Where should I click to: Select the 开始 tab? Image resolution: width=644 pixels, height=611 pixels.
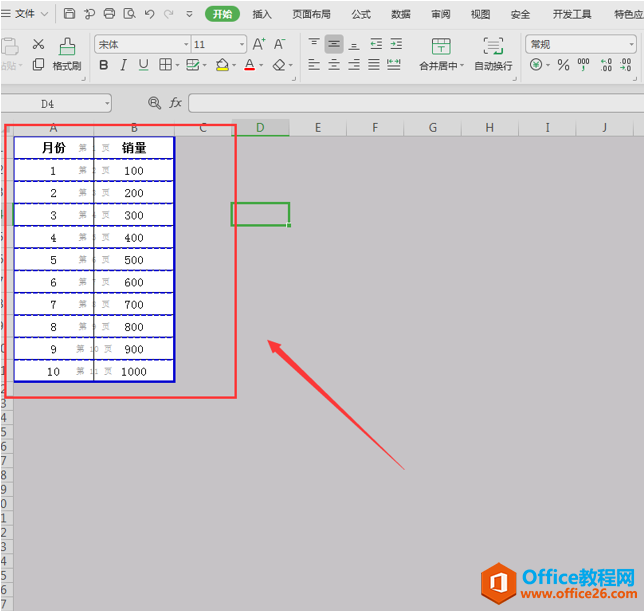click(222, 14)
